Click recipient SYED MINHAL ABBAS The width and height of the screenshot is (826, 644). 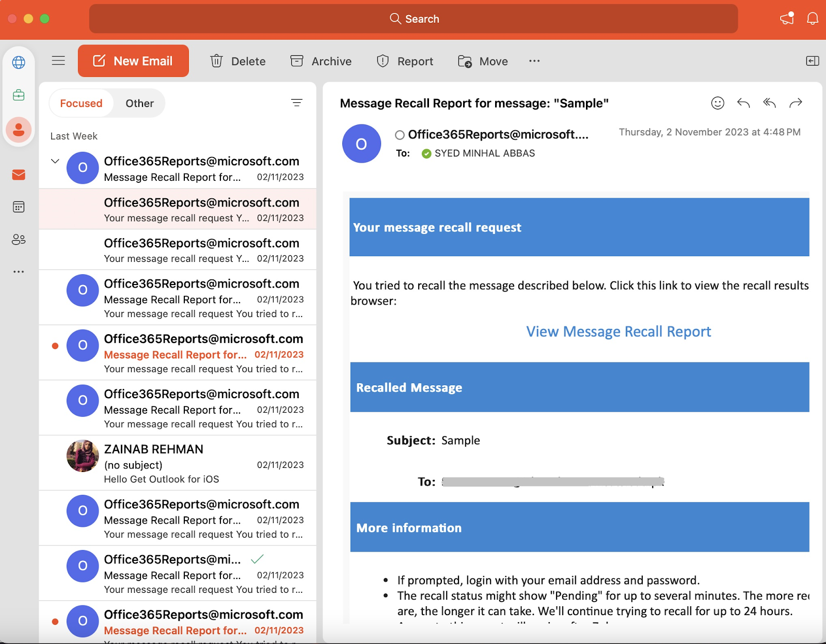click(485, 153)
